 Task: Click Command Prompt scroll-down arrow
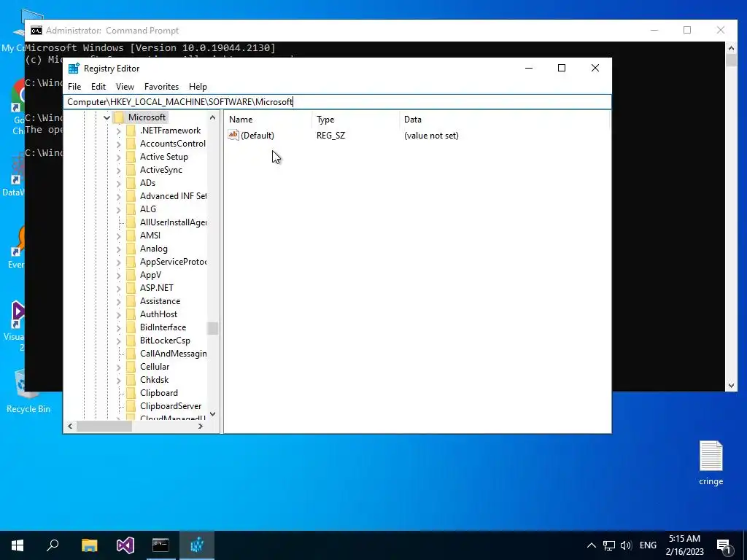tap(731, 386)
